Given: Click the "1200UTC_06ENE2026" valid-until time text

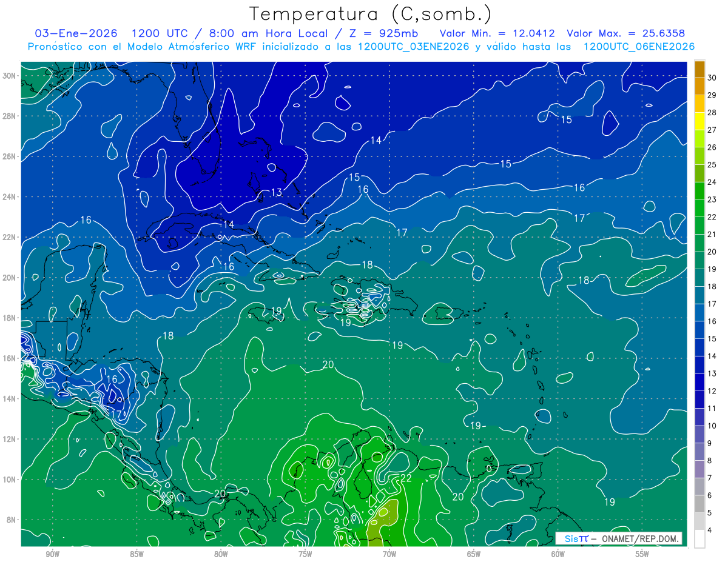Looking at the screenshot, I should point(639,47).
